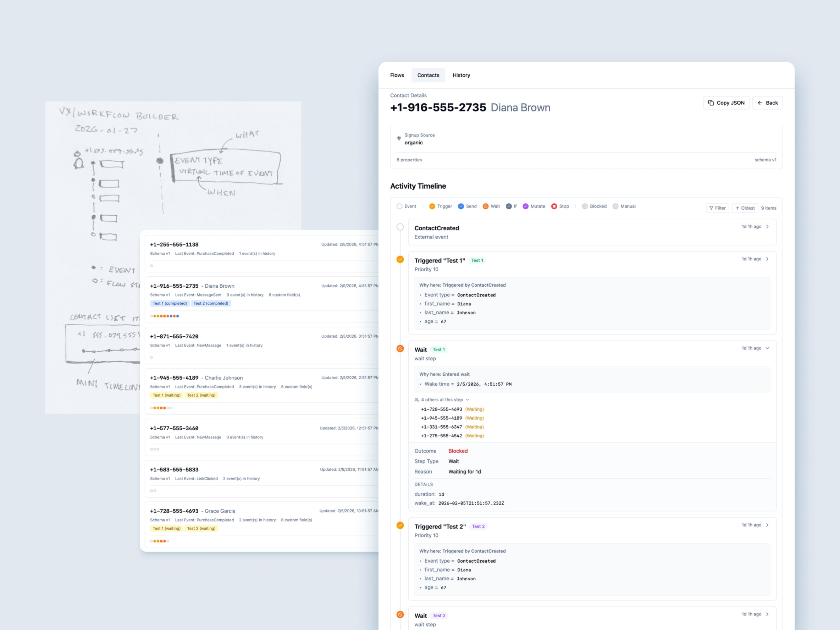Viewport: 840px width, 630px height.
Task: Click the Signup Source hash icon
Action: point(399,138)
